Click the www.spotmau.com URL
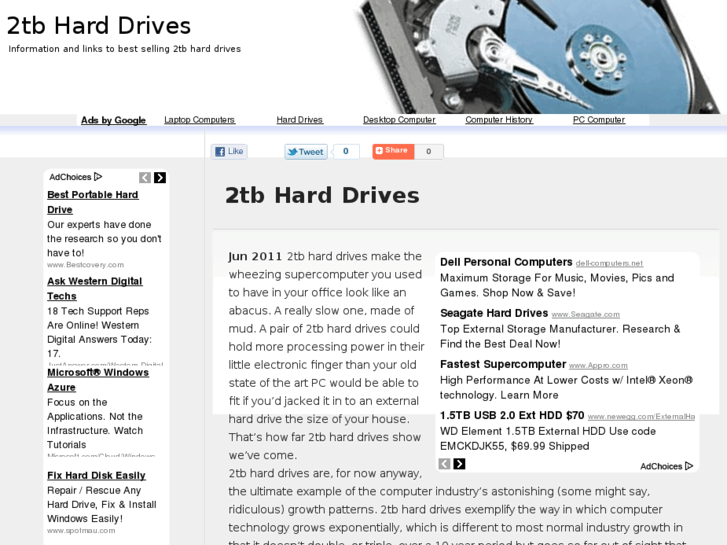Image resolution: width=727 pixels, height=545 pixels. (81, 531)
